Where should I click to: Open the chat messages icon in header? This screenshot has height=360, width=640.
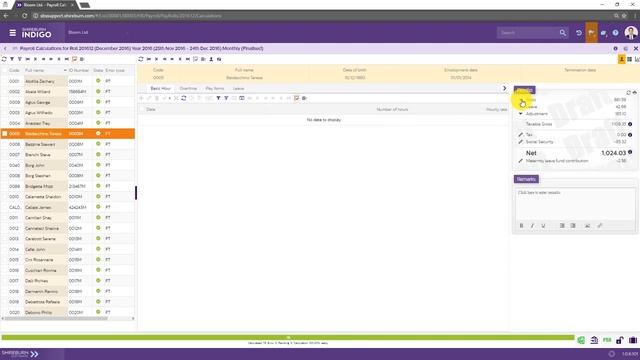603,33
